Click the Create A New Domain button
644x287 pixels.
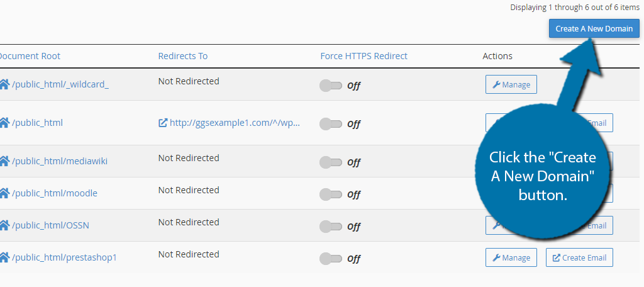tap(594, 29)
